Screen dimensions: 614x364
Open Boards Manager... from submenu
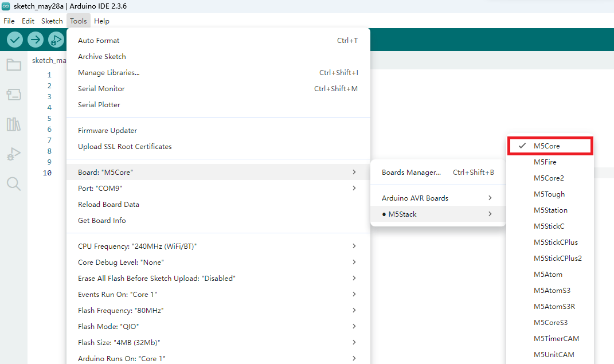(x=438, y=172)
